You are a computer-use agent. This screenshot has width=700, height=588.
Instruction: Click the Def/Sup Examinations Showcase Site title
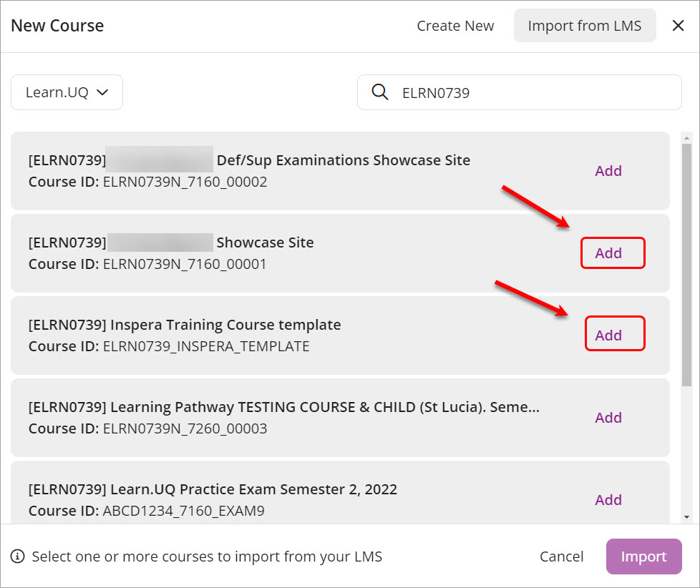point(343,160)
